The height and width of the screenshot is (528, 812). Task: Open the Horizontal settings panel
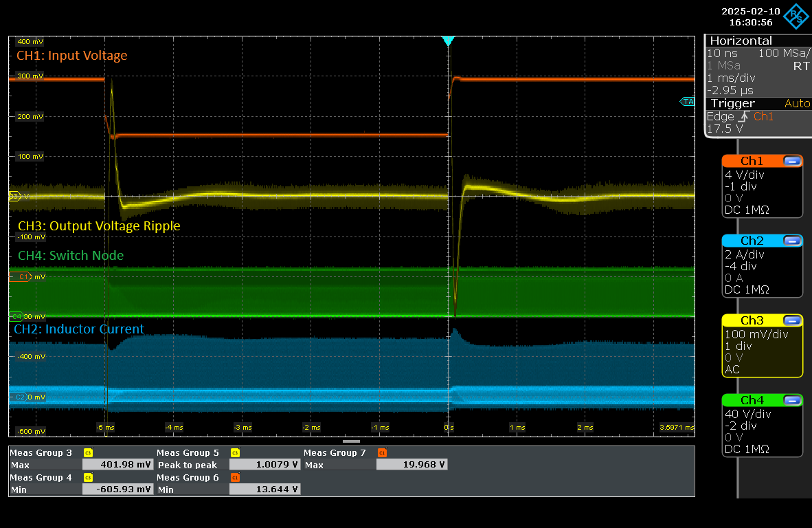click(x=741, y=41)
